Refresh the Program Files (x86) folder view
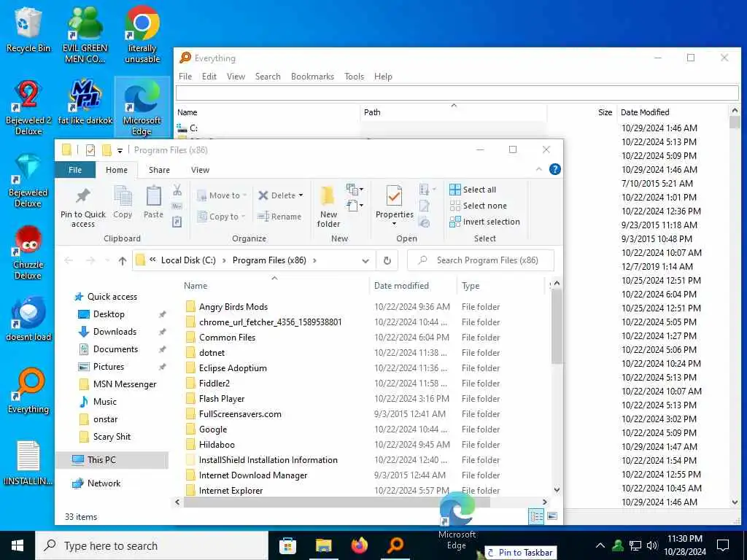 pos(387,260)
